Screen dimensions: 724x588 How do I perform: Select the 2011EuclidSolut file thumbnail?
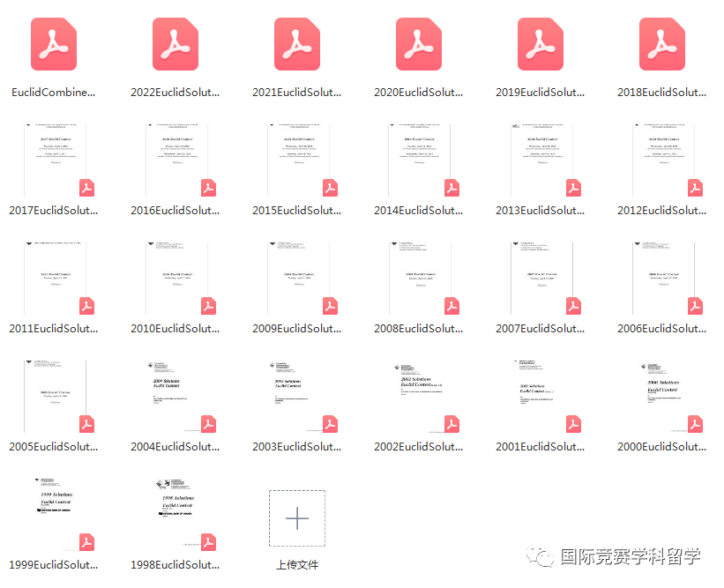coord(55,279)
